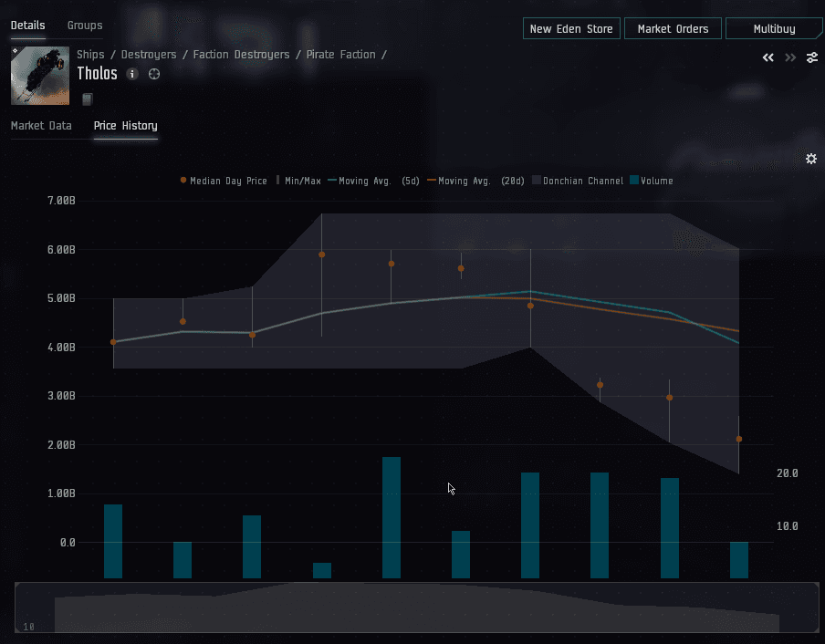This screenshot has height=644, width=825.
Task: Go forward with the double right arrows
Action: [x=790, y=57]
